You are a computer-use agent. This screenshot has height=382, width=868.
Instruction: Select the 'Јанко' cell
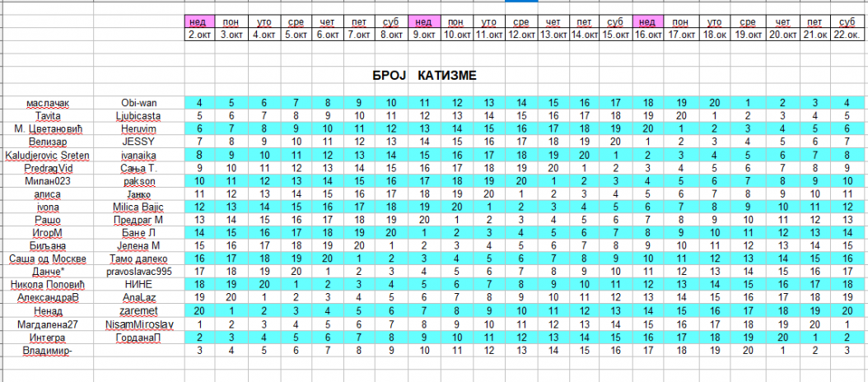[x=139, y=193]
